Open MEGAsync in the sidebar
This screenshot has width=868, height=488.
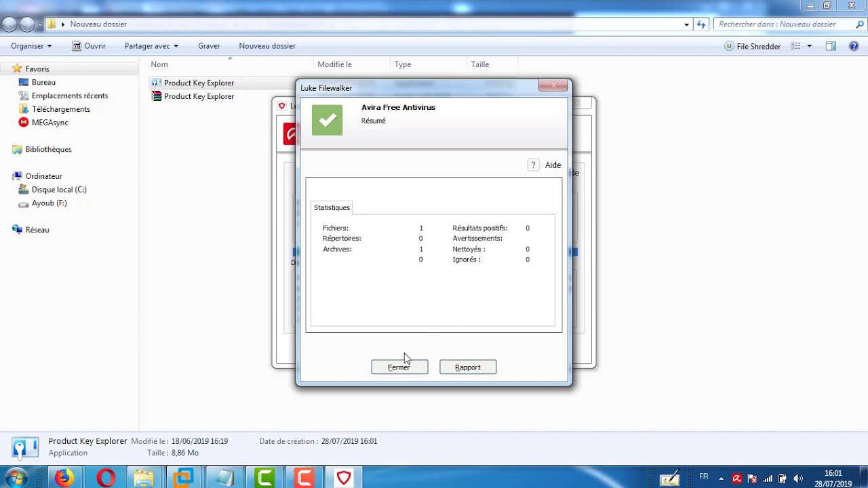[50, 123]
